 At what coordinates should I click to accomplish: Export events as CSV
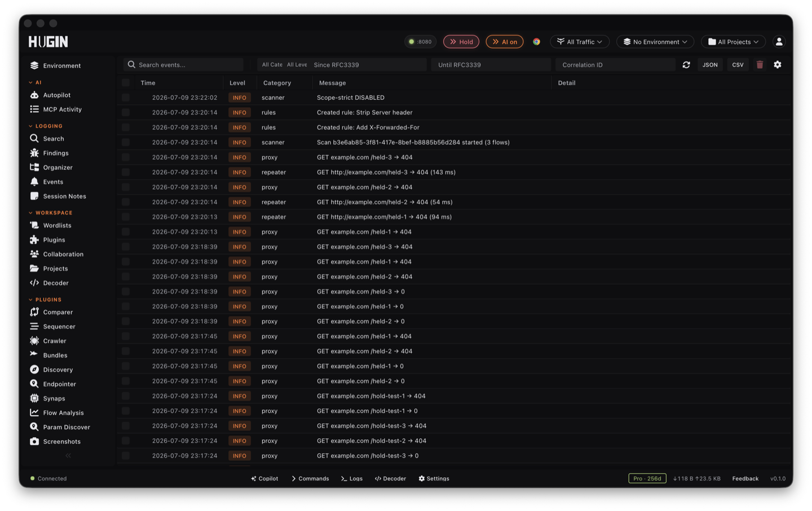[738, 65]
